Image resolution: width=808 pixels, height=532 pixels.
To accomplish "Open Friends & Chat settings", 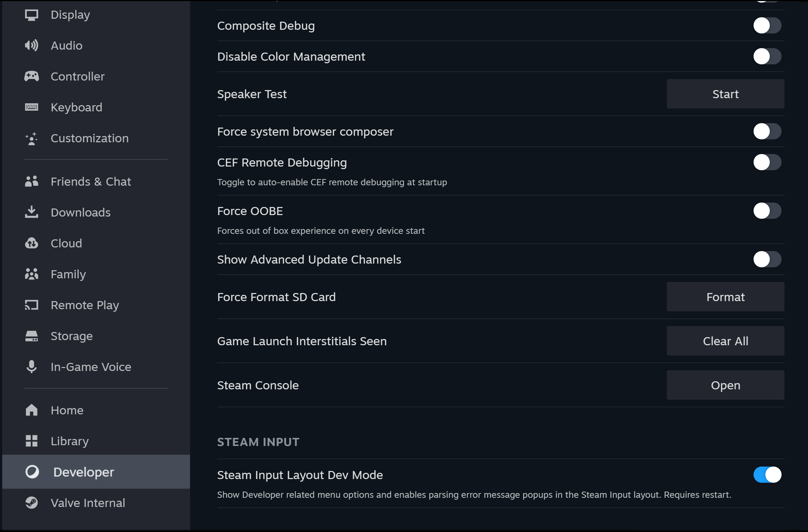I will coord(96,182).
